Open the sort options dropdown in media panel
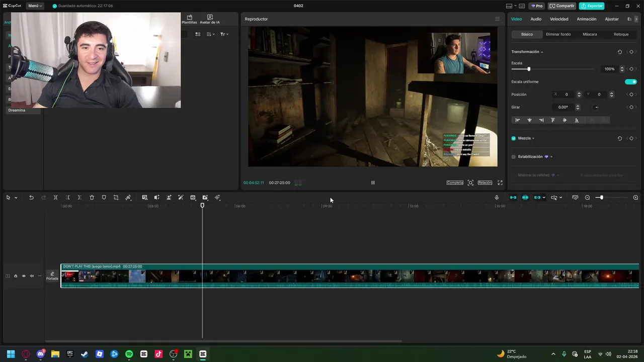The width and height of the screenshot is (644, 362). (x=211, y=34)
